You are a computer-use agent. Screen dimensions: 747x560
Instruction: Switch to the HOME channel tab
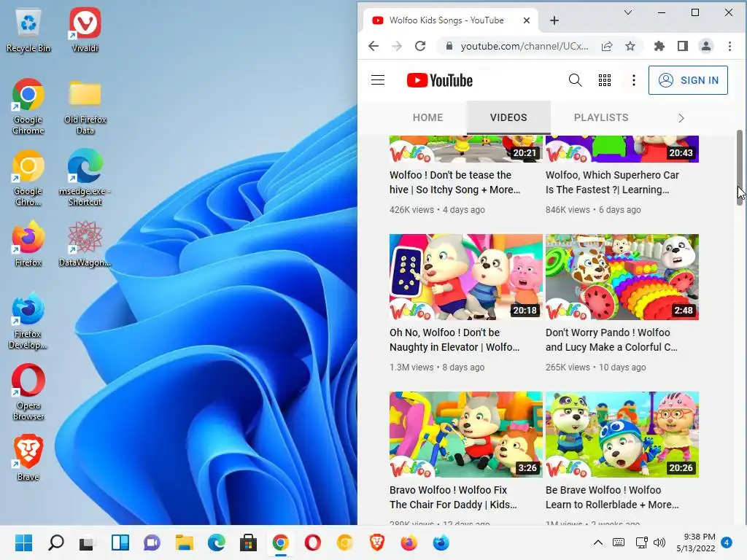coord(427,117)
